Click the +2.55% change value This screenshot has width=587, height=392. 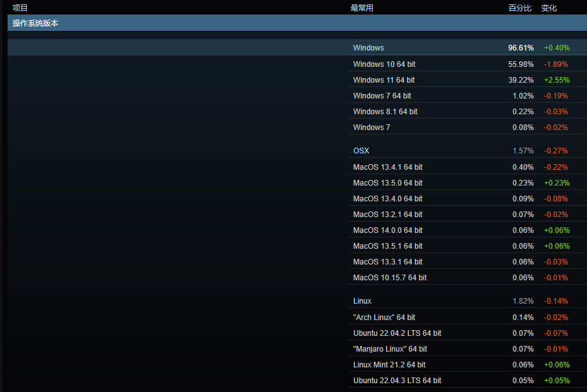click(x=557, y=80)
